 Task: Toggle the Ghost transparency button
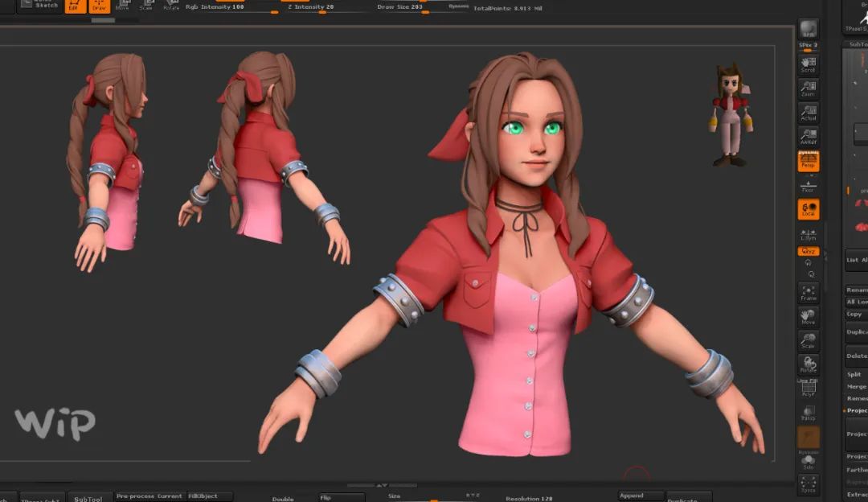click(809, 437)
